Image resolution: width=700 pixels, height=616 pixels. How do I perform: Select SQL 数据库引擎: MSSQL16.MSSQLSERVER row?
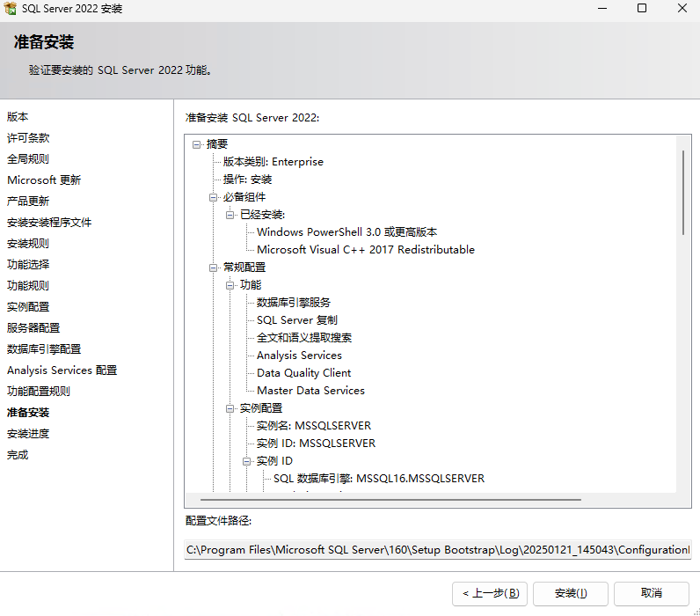pos(379,479)
